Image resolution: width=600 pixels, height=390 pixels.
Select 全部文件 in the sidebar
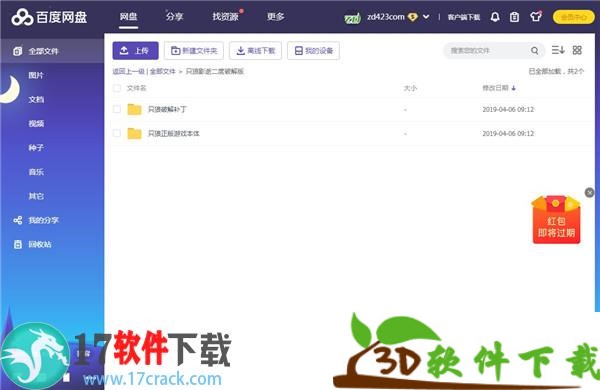pyautogui.click(x=52, y=51)
